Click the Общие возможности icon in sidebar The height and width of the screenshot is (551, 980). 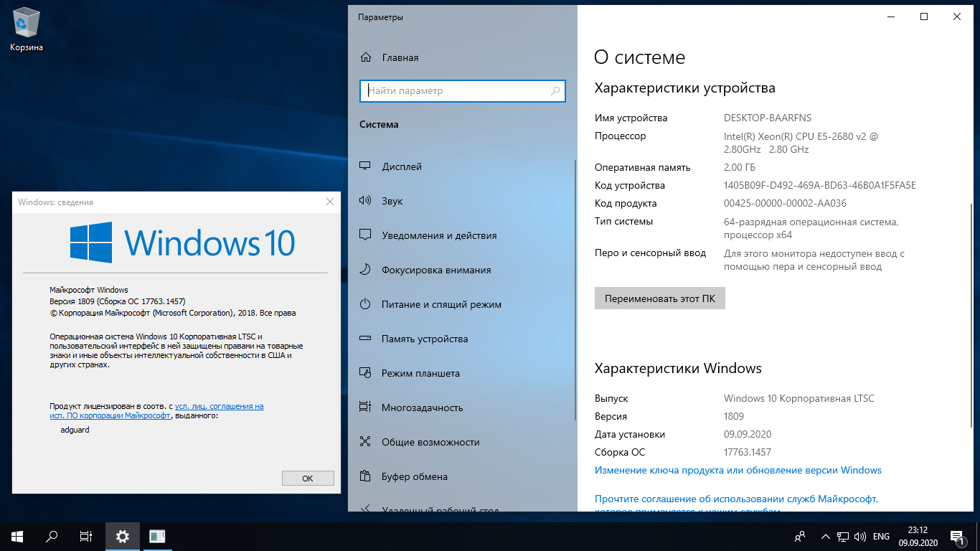point(365,442)
